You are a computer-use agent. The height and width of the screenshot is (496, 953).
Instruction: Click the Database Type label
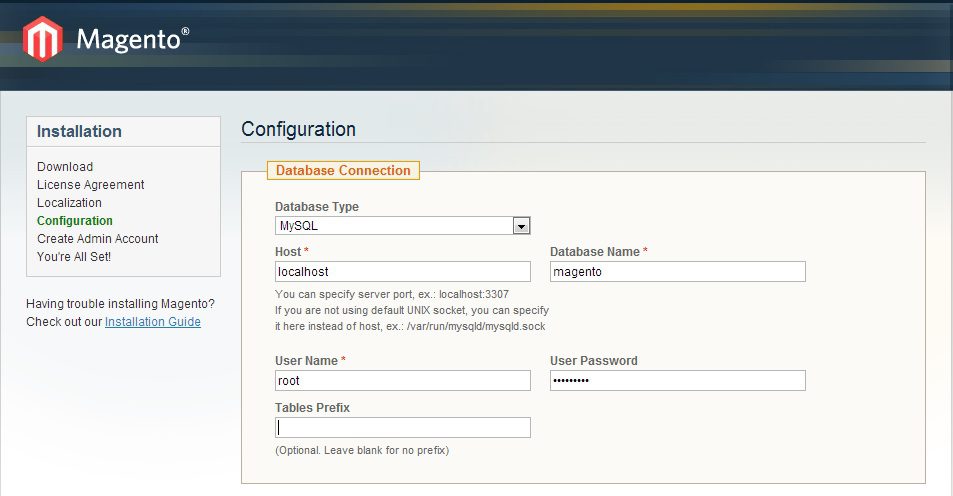[317, 207]
